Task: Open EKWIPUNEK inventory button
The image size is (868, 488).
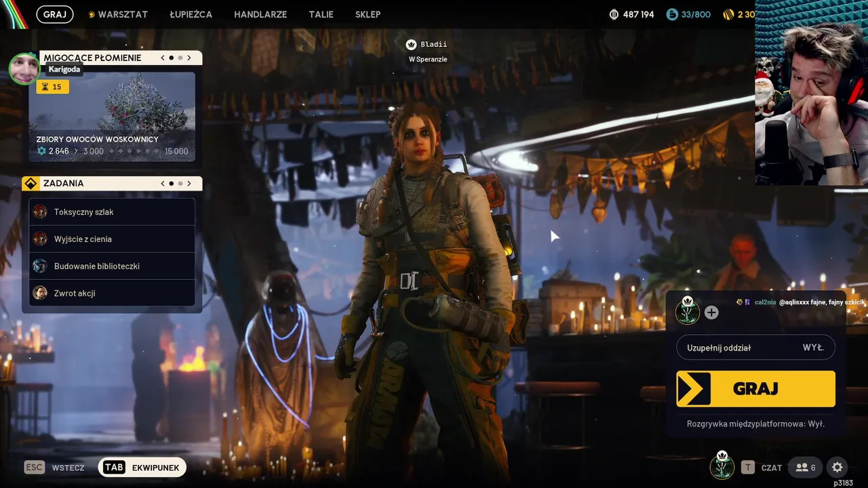Action: [142, 468]
